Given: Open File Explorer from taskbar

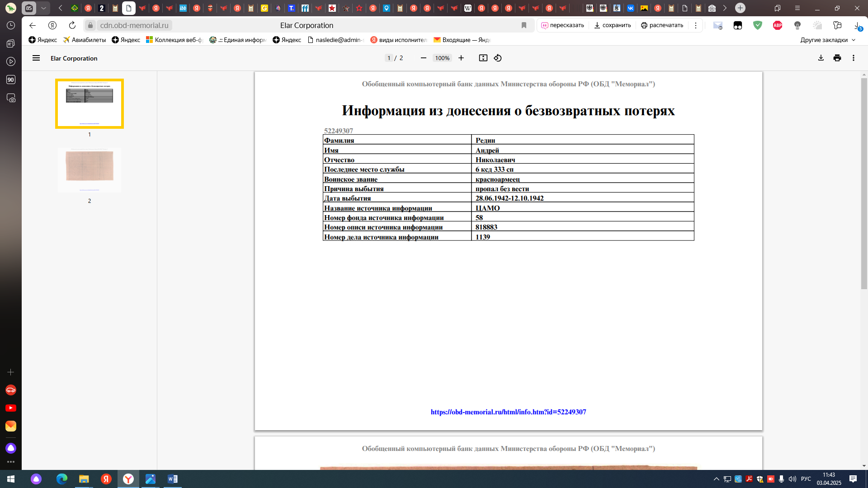Looking at the screenshot, I should (84, 479).
